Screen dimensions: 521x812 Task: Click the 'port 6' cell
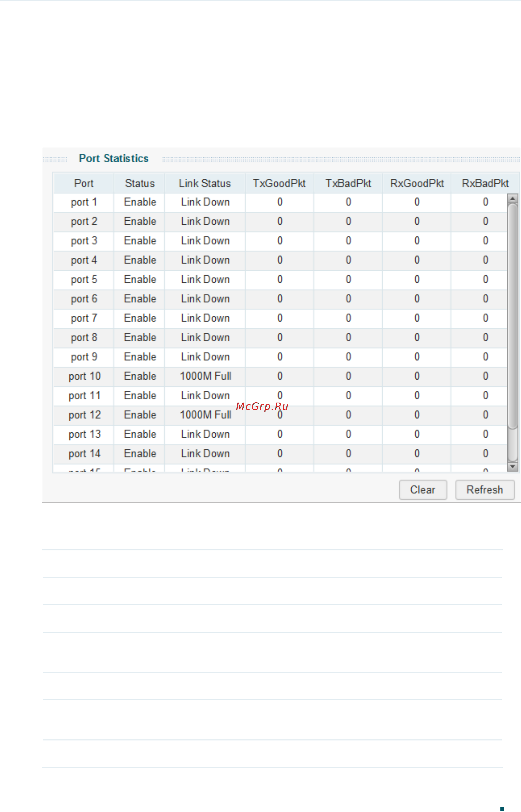pyautogui.click(x=84, y=299)
